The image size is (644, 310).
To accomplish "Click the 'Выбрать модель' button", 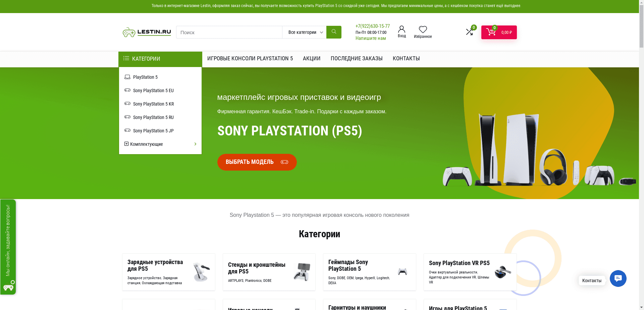I will tap(257, 162).
